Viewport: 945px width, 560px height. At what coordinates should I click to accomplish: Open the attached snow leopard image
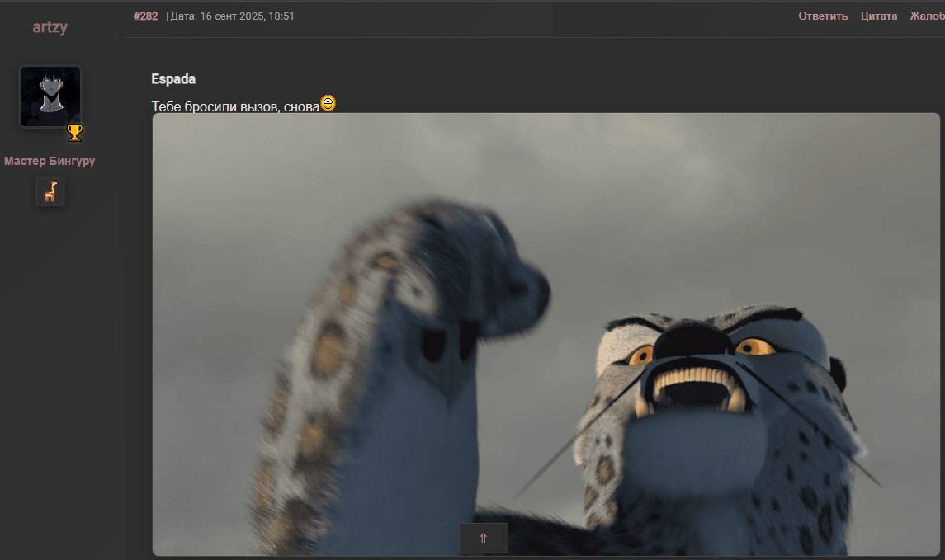click(x=546, y=334)
